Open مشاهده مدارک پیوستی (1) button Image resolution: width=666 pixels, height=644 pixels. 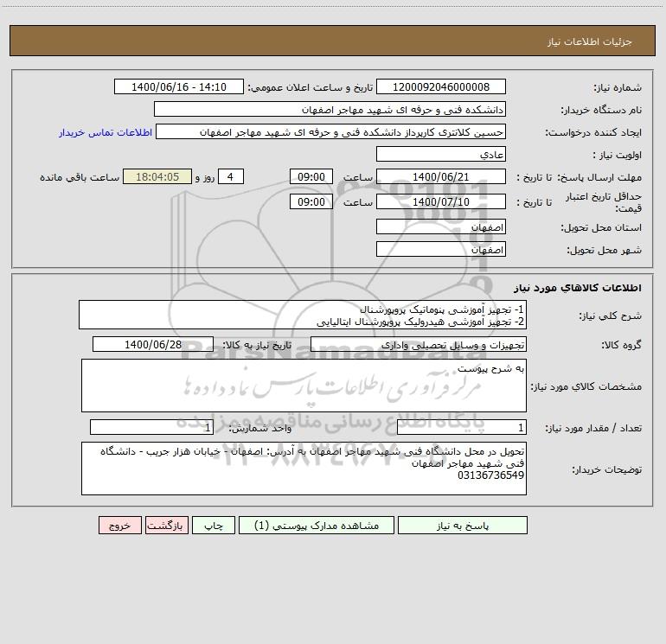pos(317,525)
